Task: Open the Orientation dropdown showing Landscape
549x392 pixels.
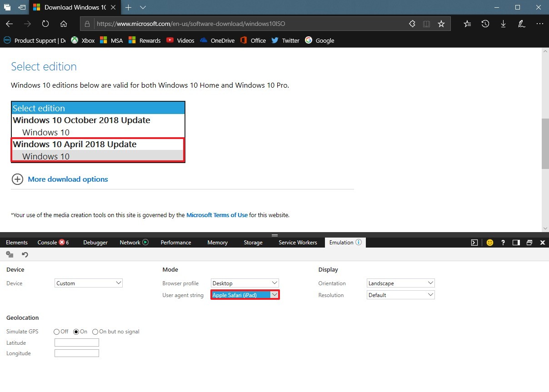Action: [400, 283]
